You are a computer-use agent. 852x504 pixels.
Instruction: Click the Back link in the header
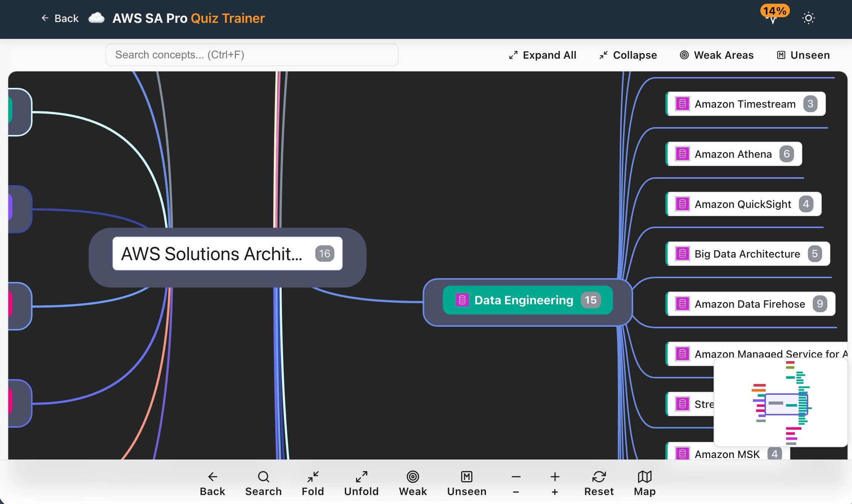[x=60, y=18]
